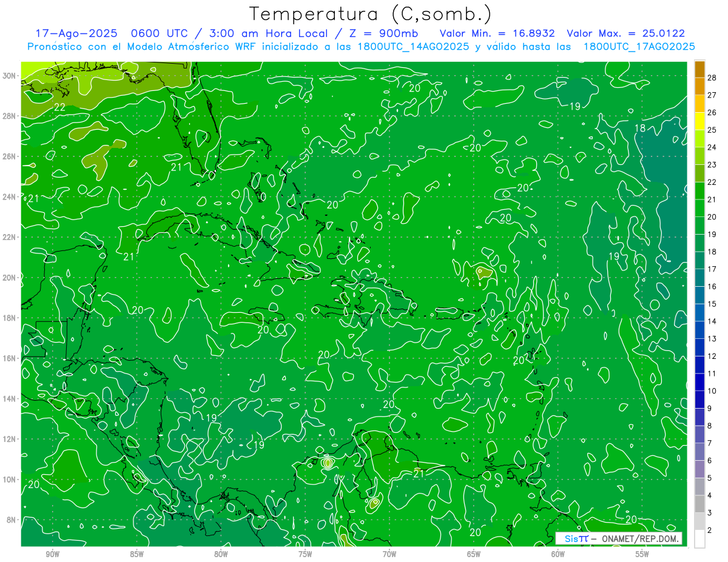Click the 70W longitude axis label
This screenshot has width=728, height=562.
(x=389, y=555)
